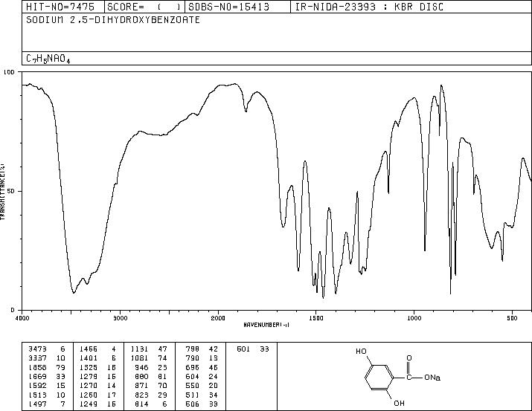Click the 500 tick on the wavenumber axis

(513, 318)
